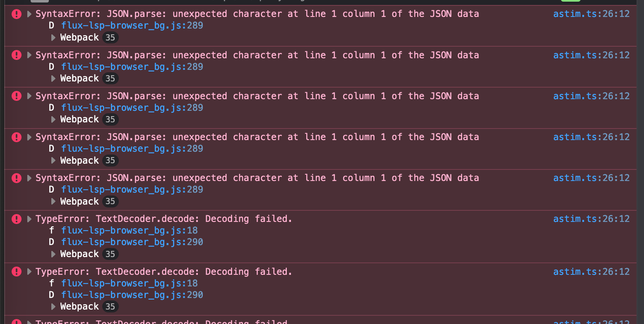Click the error icon on the second SyntaxError

click(x=16, y=55)
